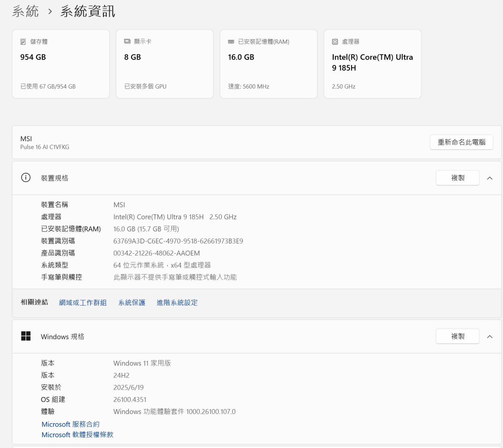Click 24H2 version value
This screenshot has height=448, width=503.
coord(121,376)
